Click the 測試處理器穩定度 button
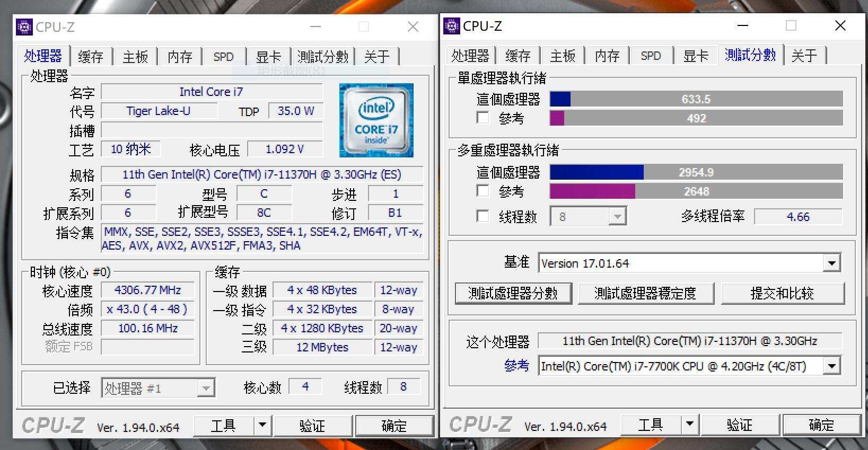The image size is (868, 450). 646,293
